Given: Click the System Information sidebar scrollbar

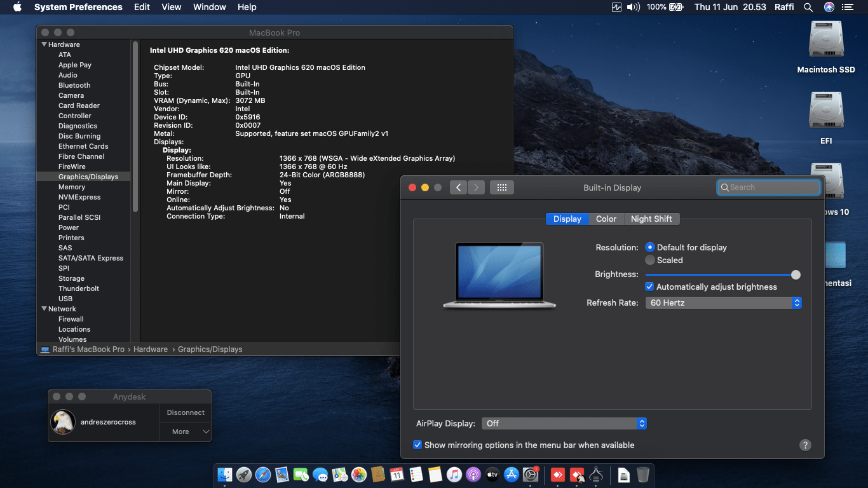Looking at the screenshot, I should (135, 127).
